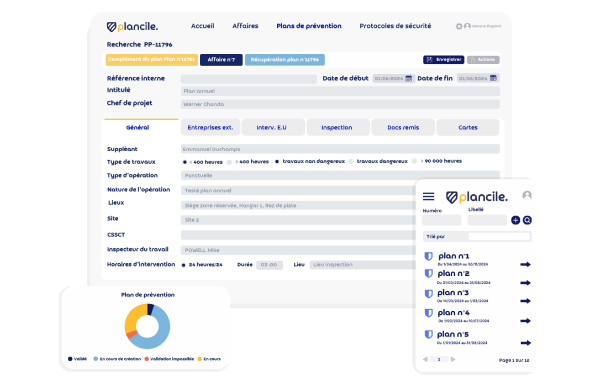Save with the Enregistrer button
The width and height of the screenshot is (600, 380).
click(x=443, y=60)
